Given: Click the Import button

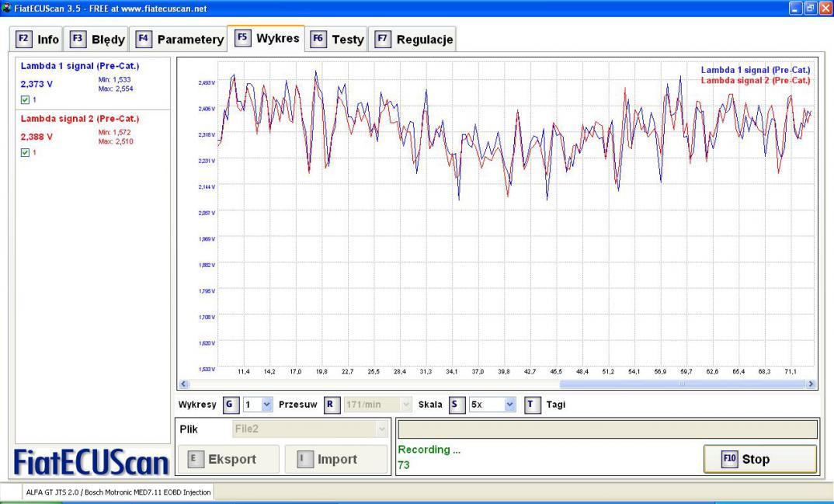Looking at the screenshot, I should pos(335,459).
